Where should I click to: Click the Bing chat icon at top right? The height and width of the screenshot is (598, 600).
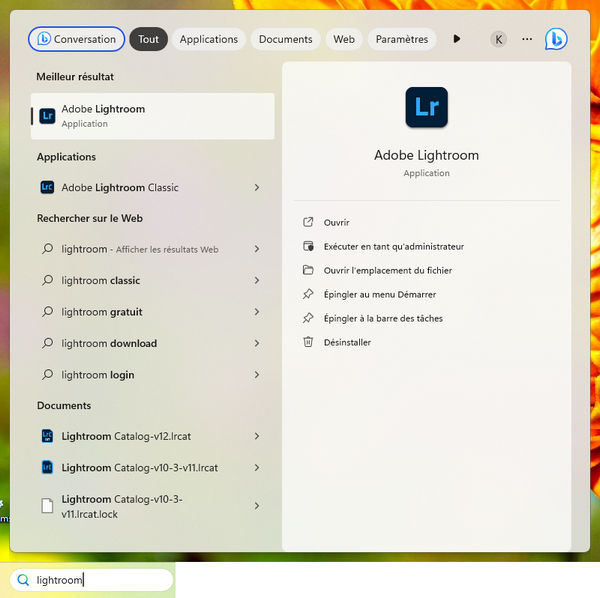[556, 39]
